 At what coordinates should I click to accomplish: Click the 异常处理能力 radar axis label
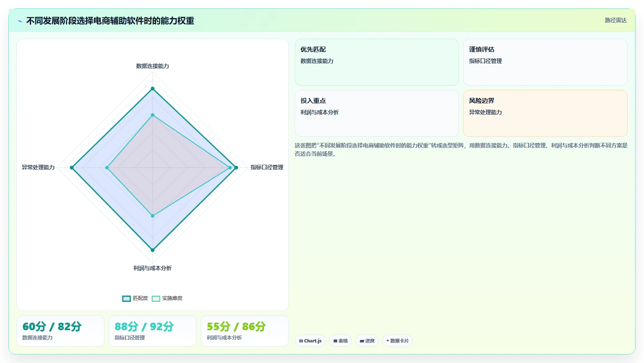pyautogui.click(x=38, y=167)
